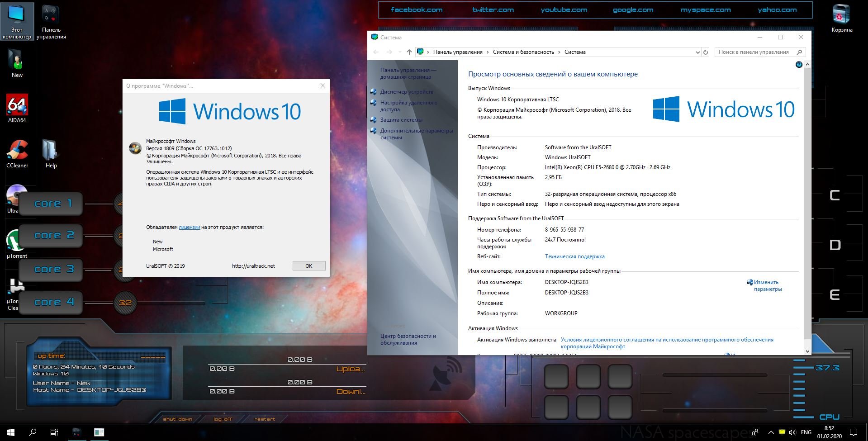Launch AIDA64 from the desktop
Viewport: 868px width, 441px height.
tap(17, 109)
